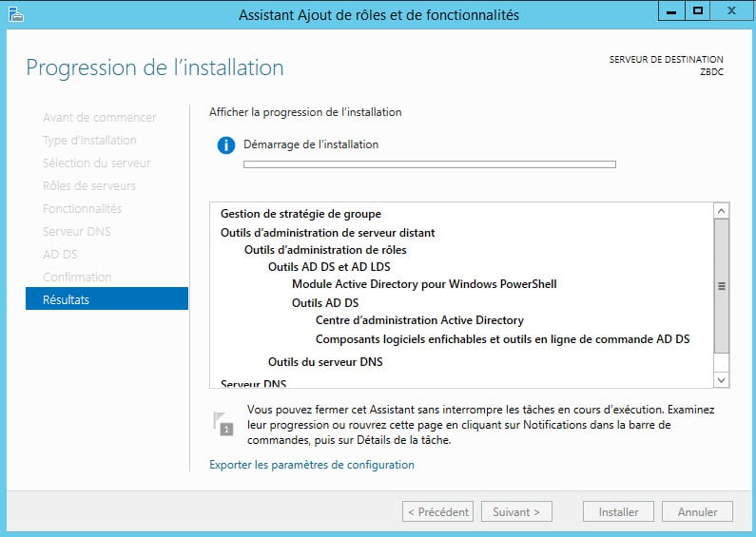Open Exporter les paramètres de configuration link
The height and width of the screenshot is (537, 756).
click(312, 465)
